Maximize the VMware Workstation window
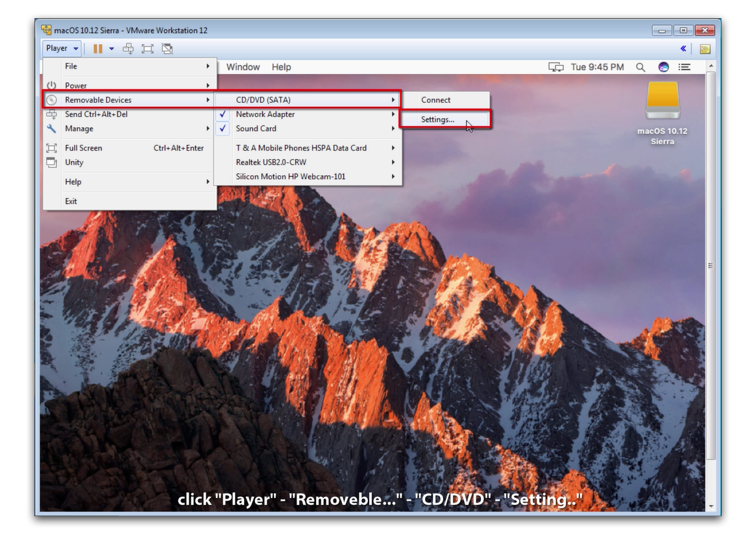This screenshot has width=756, height=548. pos(683,31)
